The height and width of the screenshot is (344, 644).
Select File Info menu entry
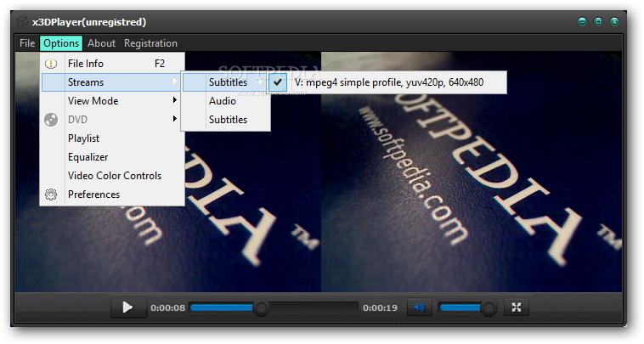pos(112,64)
